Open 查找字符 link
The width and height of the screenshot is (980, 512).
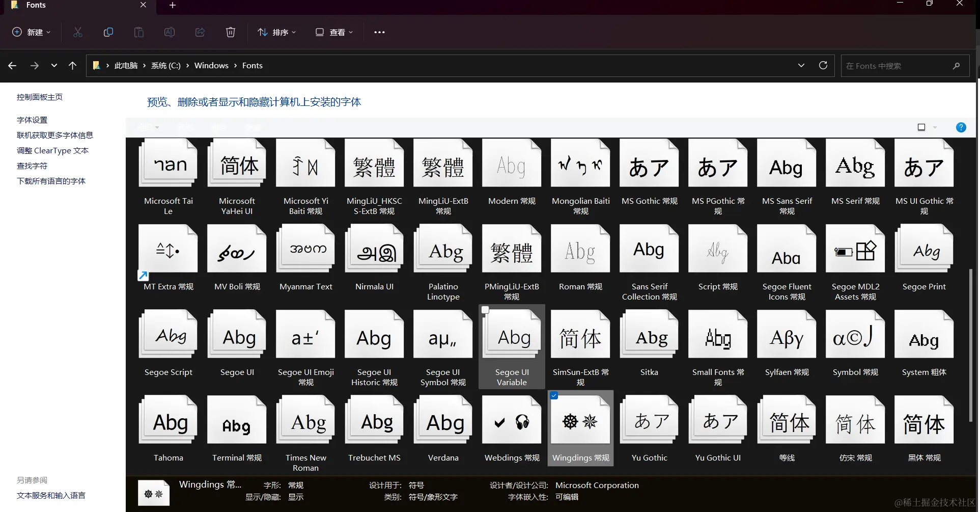click(32, 166)
